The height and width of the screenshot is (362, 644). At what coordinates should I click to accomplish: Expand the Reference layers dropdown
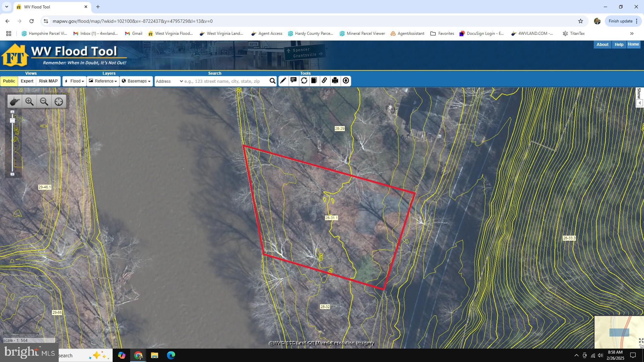(x=103, y=81)
